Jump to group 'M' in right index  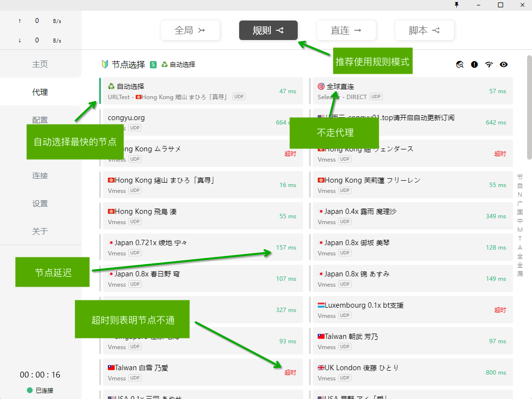(520, 230)
